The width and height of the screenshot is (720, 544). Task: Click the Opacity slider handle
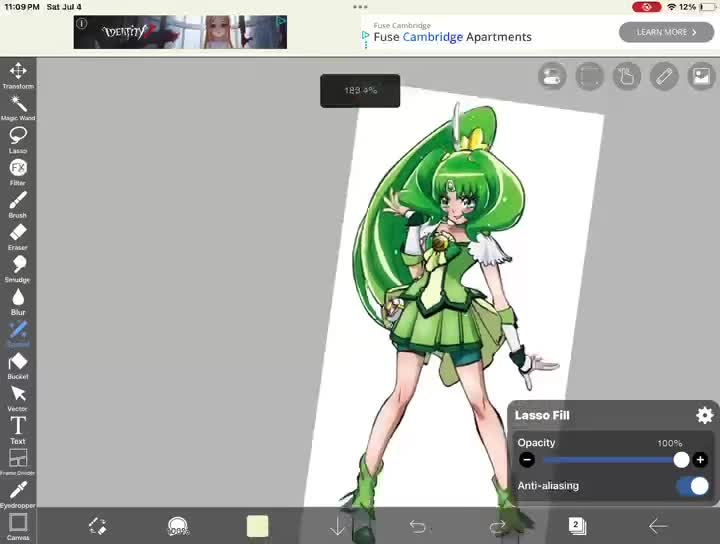(x=681, y=460)
